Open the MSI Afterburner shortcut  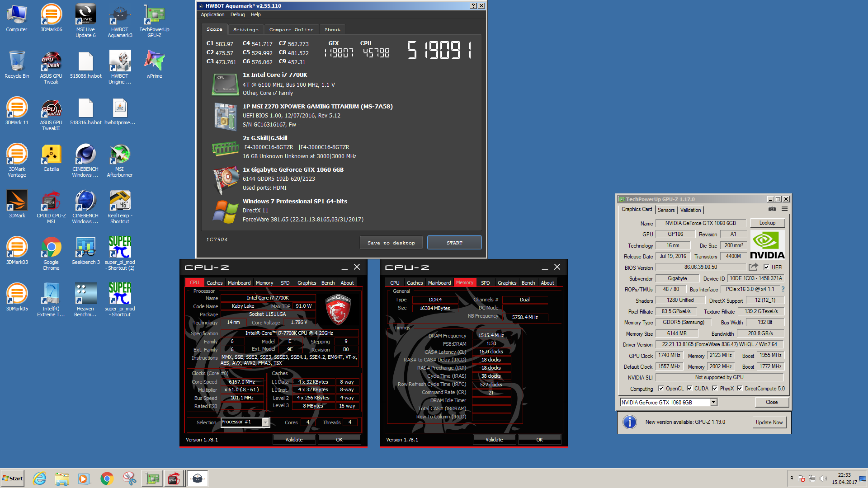click(120, 160)
